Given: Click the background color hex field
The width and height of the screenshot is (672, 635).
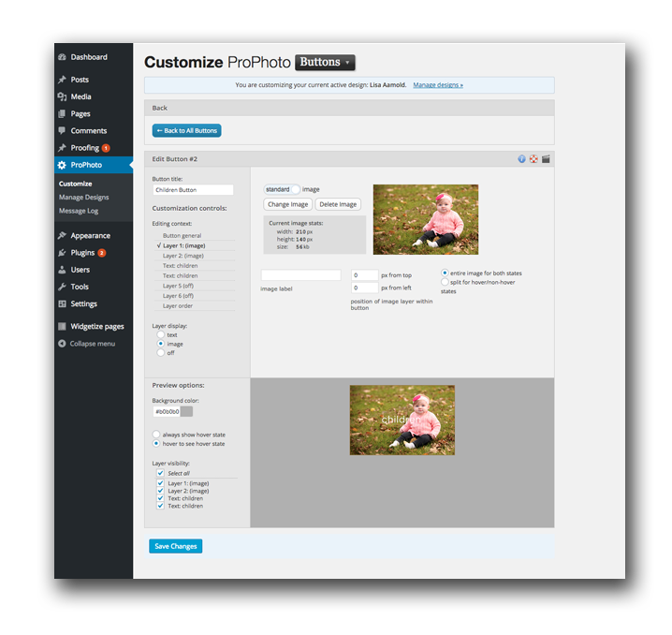Looking at the screenshot, I should (167, 411).
